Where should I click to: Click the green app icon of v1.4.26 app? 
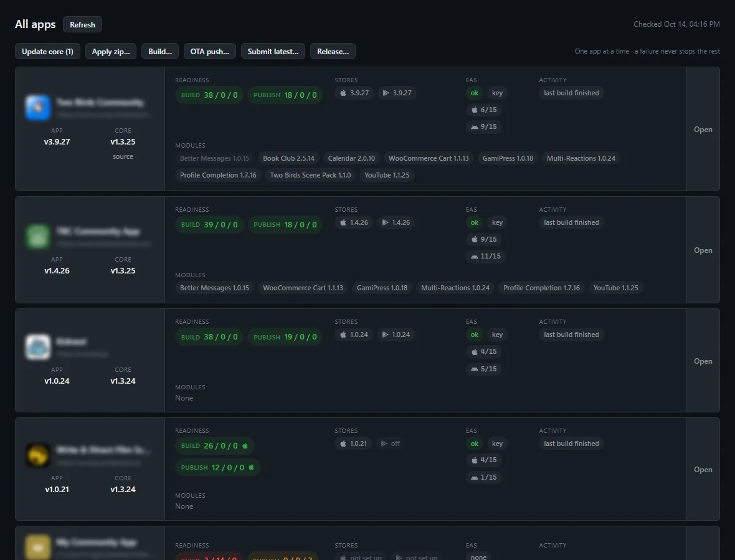click(x=37, y=236)
